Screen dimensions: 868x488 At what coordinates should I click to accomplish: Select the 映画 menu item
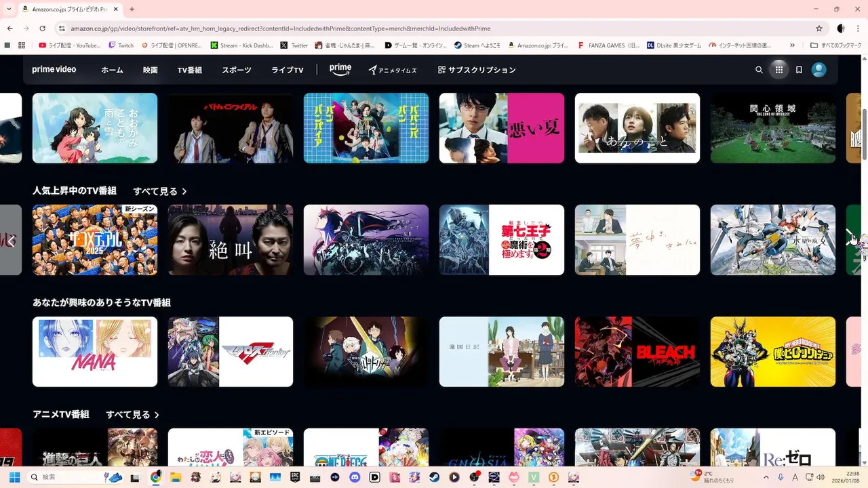coord(151,70)
